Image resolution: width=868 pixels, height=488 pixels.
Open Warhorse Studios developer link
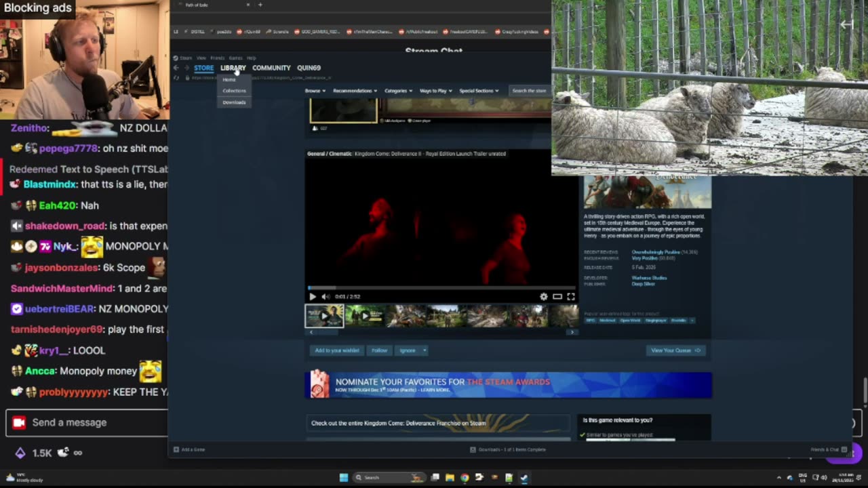click(649, 278)
